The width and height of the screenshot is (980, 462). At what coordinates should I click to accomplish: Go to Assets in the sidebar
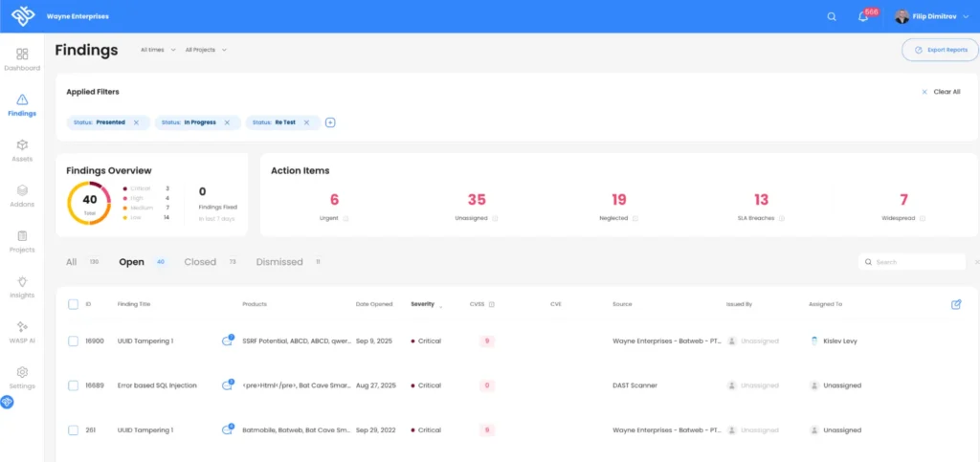click(x=22, y=145)
